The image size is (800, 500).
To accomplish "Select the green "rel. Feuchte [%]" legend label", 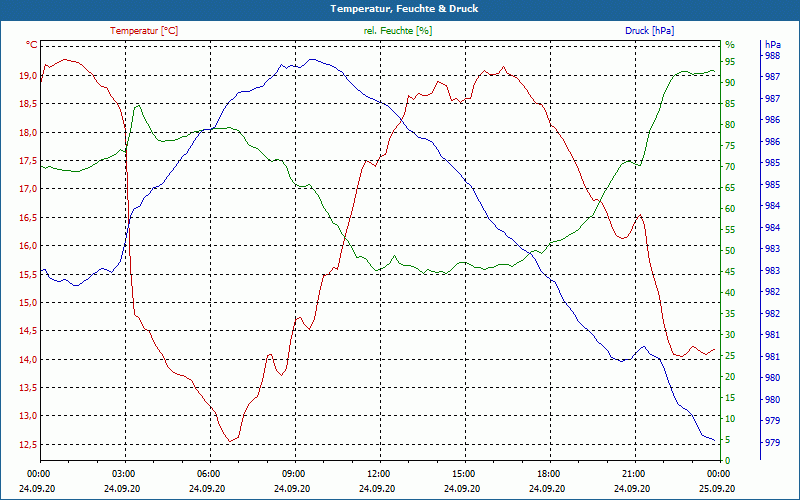I will pyautogui.click(x=397, y=31).
